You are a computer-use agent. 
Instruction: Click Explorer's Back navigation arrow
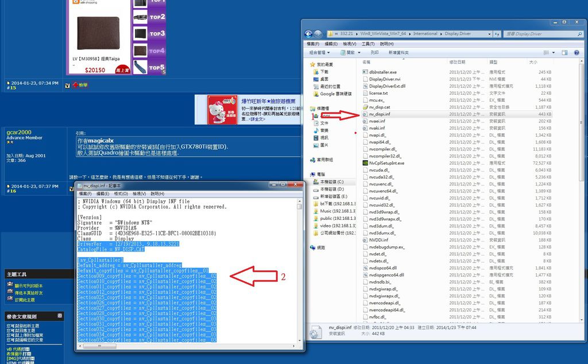[x=308, y=34]
